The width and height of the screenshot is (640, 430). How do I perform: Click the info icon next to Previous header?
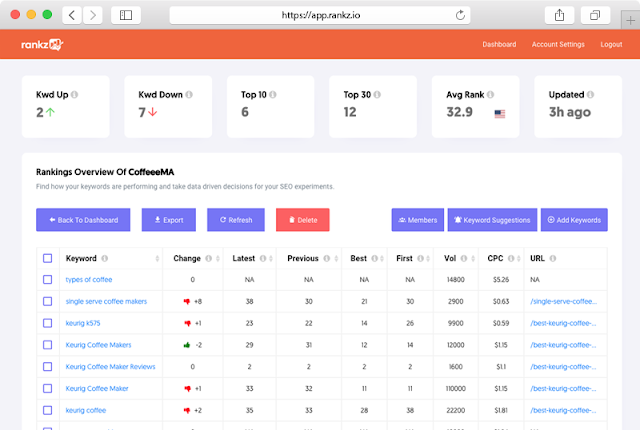pos(327,258)
